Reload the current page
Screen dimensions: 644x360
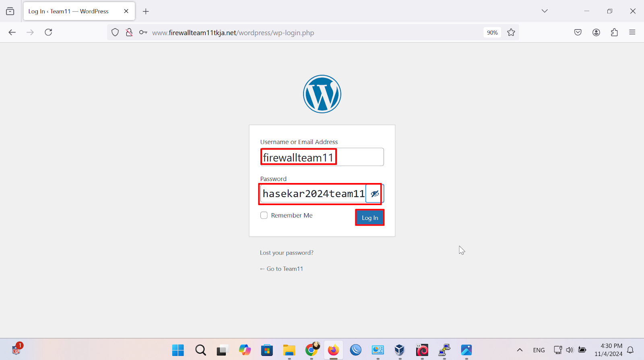[x=48, y=32]
